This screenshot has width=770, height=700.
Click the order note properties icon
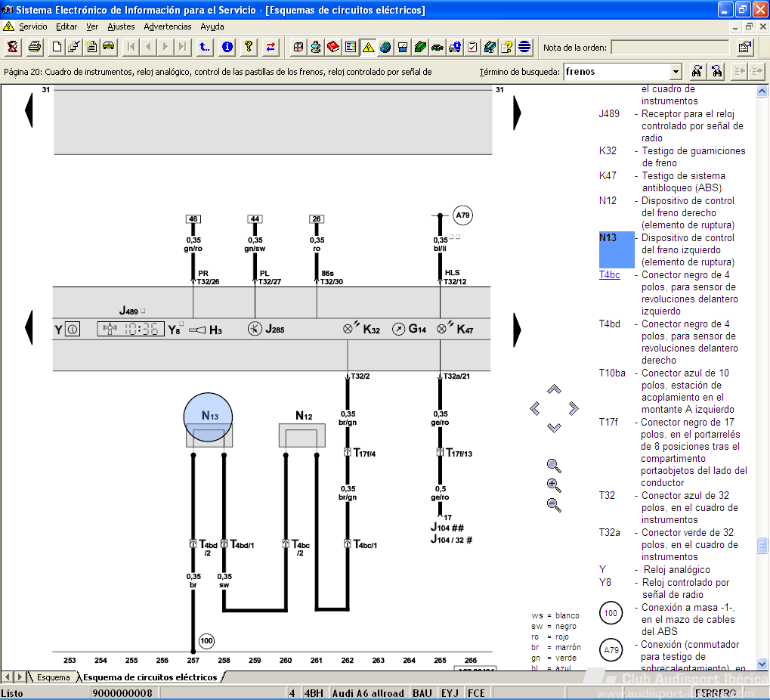coord(745,47)
